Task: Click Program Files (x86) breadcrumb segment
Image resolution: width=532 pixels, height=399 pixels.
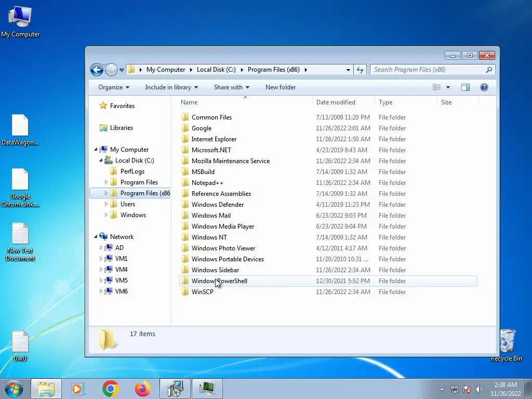Action: click(273, 70)
